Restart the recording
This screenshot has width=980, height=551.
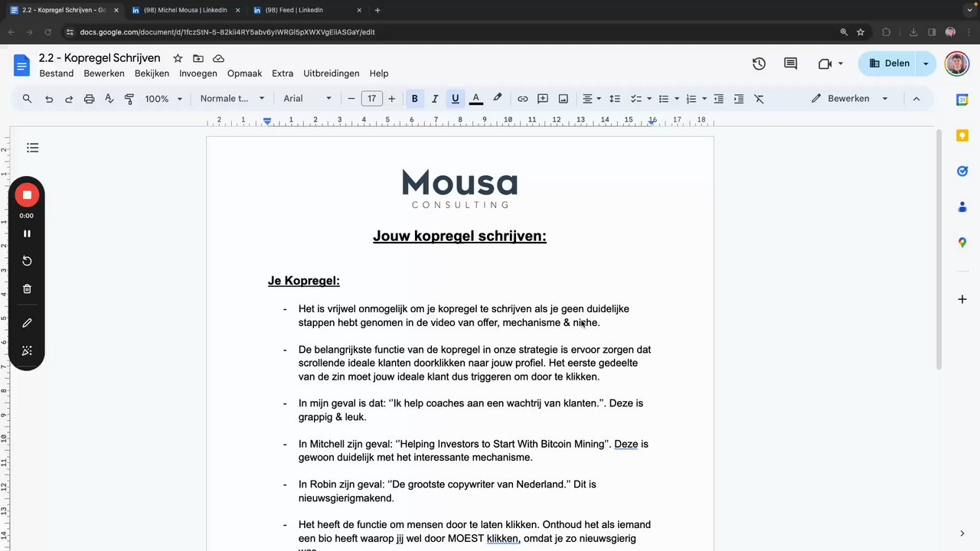point(27,261)
